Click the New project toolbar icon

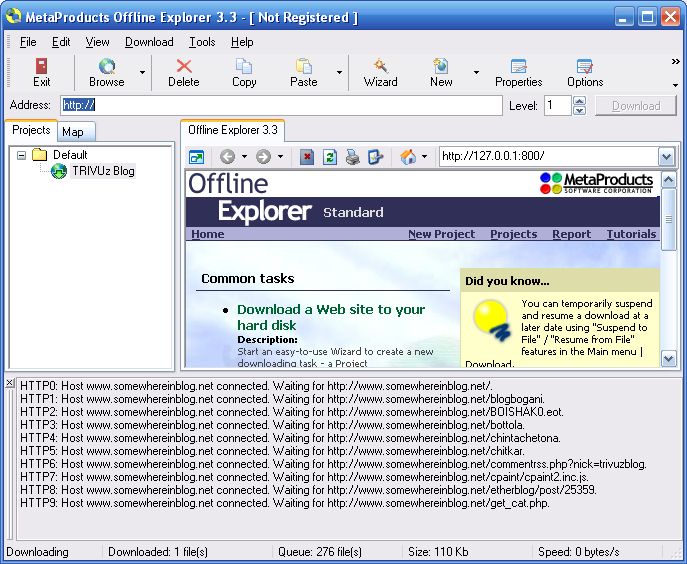click(441, 67)
